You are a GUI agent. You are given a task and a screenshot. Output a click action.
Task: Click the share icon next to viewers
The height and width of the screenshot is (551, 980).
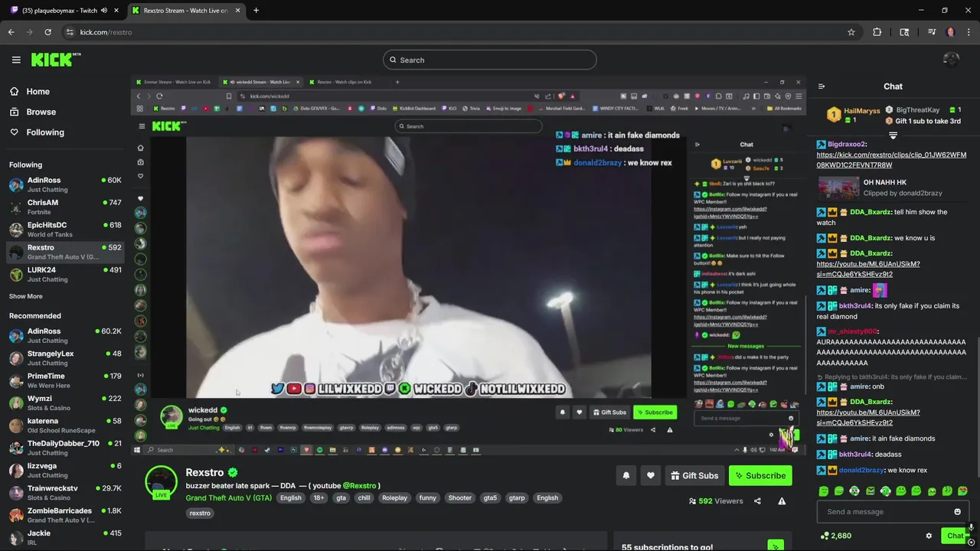757,501
